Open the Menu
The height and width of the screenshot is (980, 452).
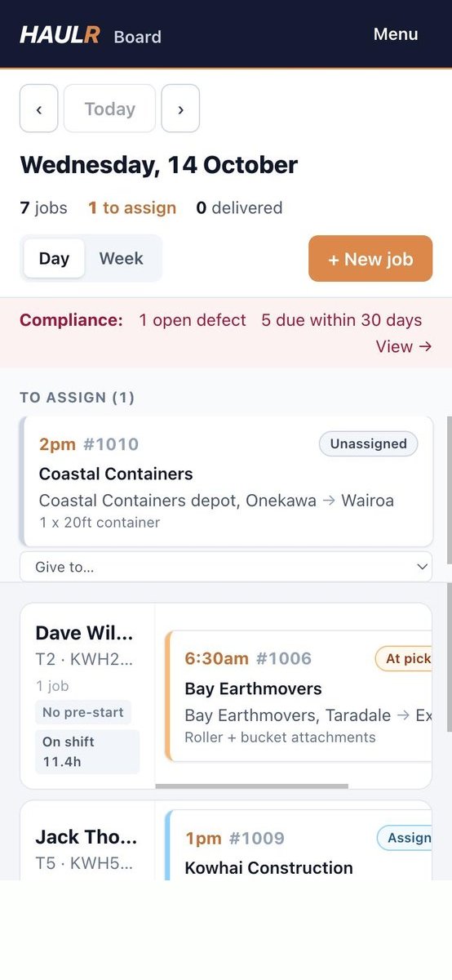point(396,34)
